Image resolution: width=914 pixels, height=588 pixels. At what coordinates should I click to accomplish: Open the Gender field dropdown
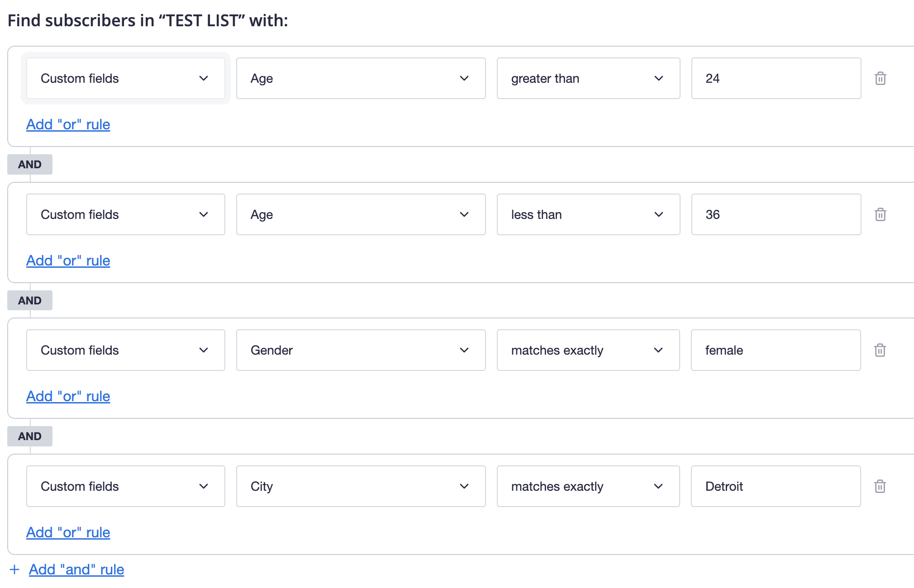click(x=361, y=350)
